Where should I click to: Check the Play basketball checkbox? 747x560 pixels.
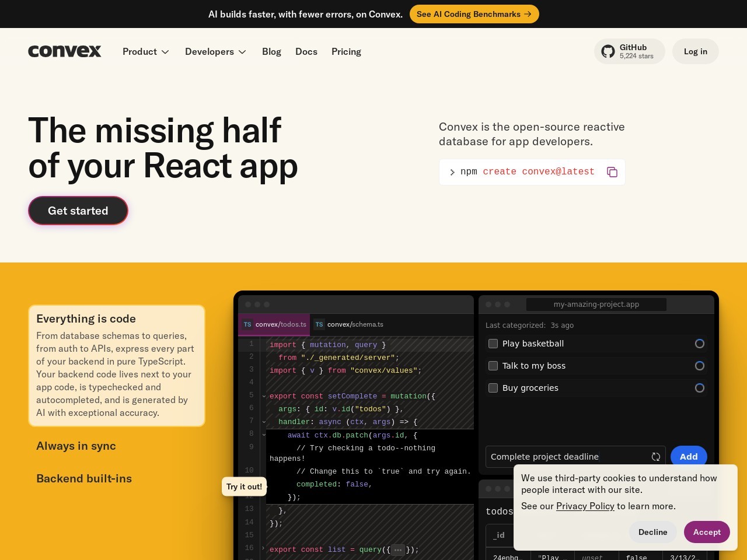click(493, 344)
